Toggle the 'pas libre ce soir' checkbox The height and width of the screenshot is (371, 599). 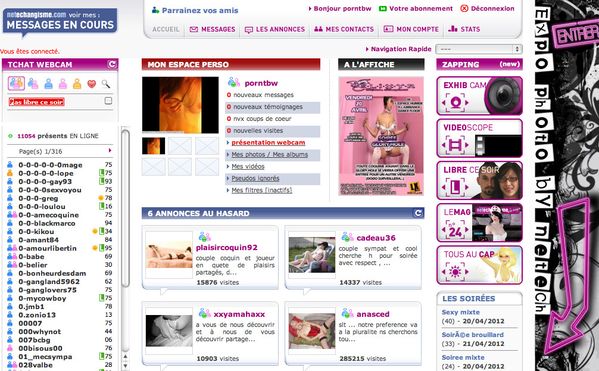[x=108, y=101]
